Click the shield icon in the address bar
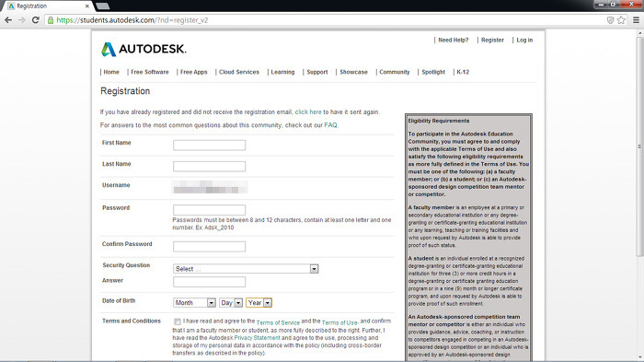The height and width of the screenshot is (362, 644). pos(610,19)
